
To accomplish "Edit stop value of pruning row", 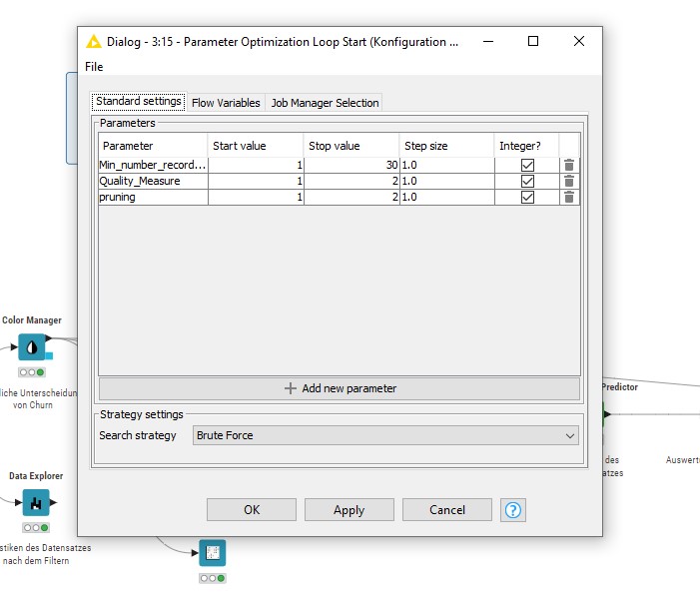I will tap(351, 198).
